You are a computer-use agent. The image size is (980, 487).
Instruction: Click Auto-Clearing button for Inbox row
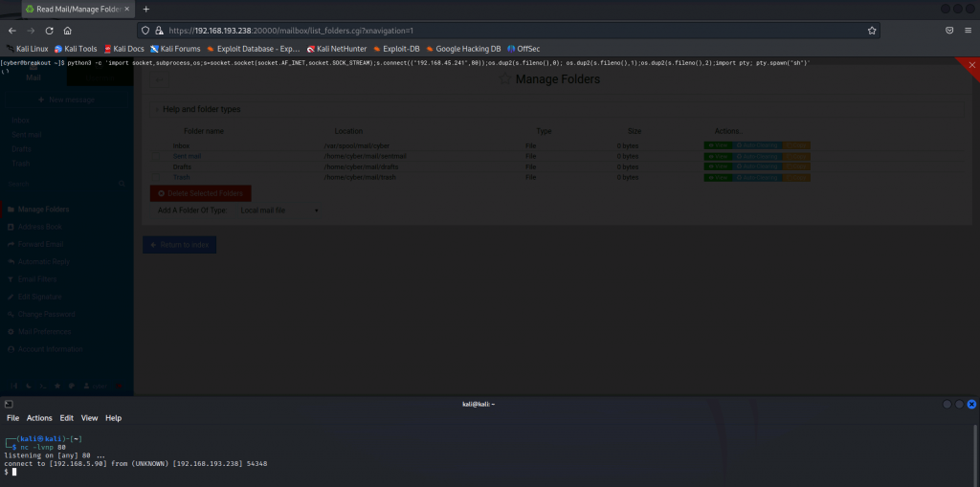[757, 145]
